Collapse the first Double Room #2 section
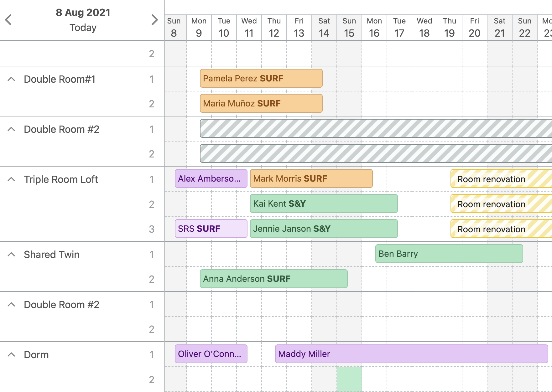Image resolution: width=552 pixels, height=392 pixels. [12, 129]
